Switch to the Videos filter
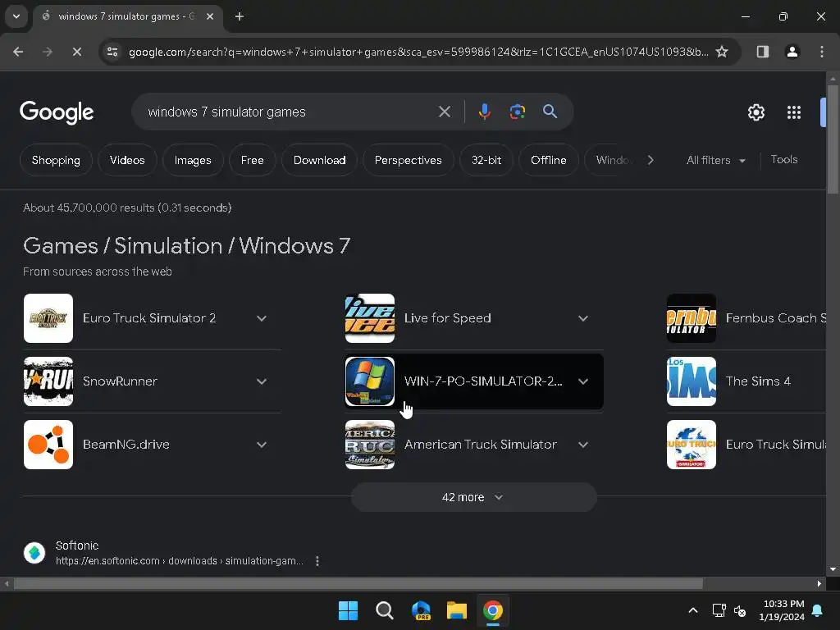The image size is (840, 630). tap(127, 160)
